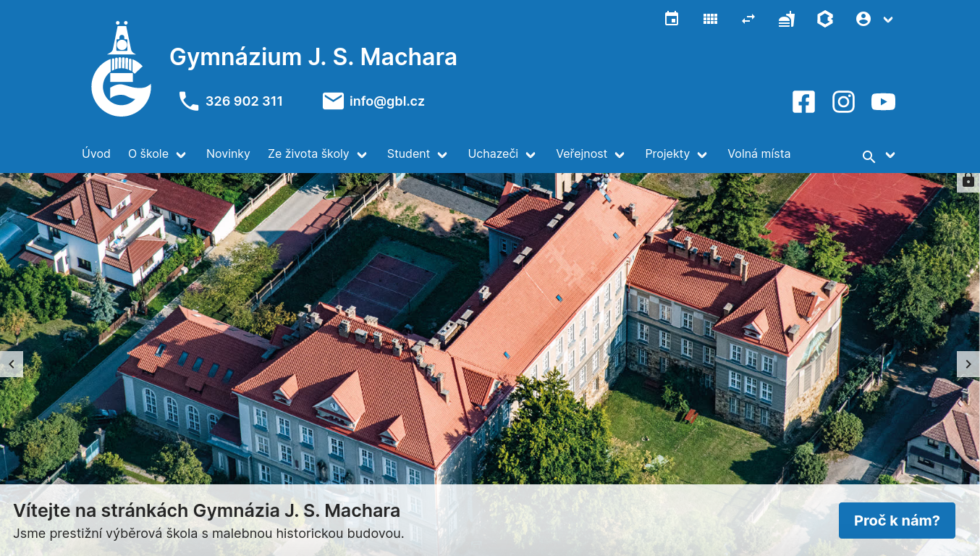Image resolution: width=980 pixels, height=556 pixels.
Task: Click the apps grid icon
Action: (710, 19)
